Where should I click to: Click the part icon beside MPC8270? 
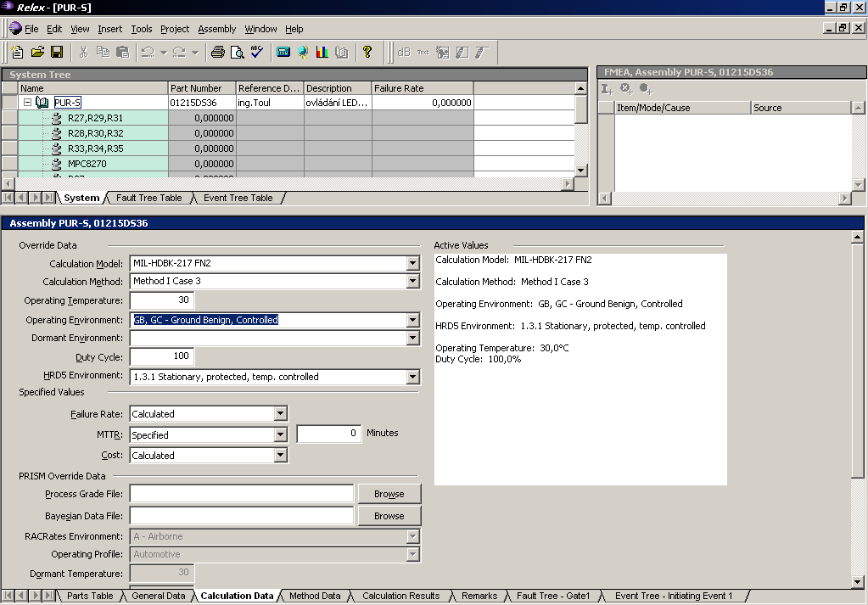click(57, 164)
